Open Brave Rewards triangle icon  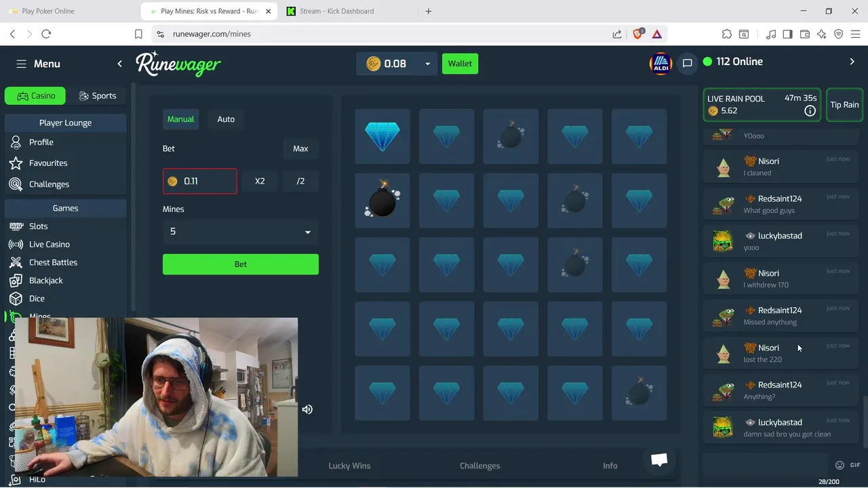[656, 34]
